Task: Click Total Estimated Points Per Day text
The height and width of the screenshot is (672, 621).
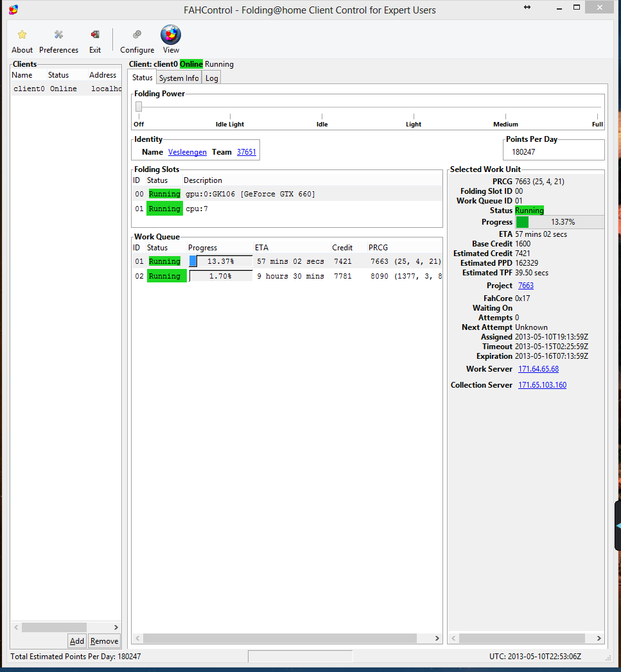Action: point(76,657)
